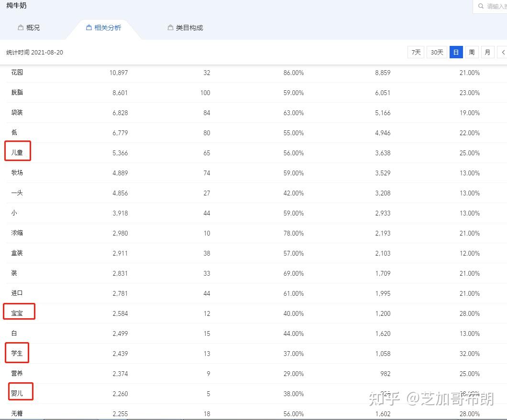This screenshot has height=420, width=507.
Task: Select the 相关分析 tab
Action: pos(103,28)
